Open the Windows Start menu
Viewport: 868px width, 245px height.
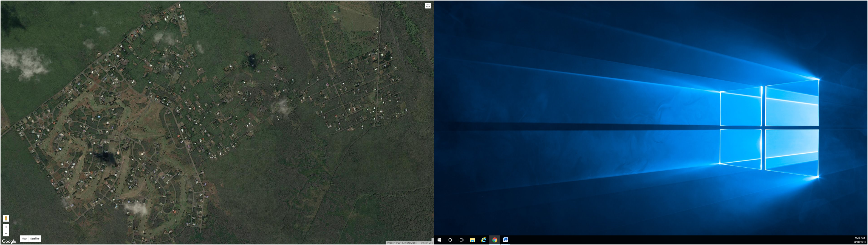tap(439, 240)
